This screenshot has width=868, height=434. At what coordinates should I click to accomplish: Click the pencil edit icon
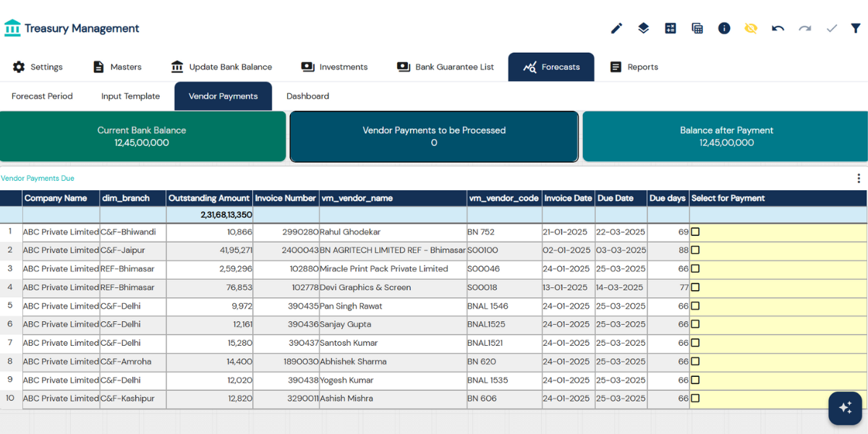coord(616,28)
